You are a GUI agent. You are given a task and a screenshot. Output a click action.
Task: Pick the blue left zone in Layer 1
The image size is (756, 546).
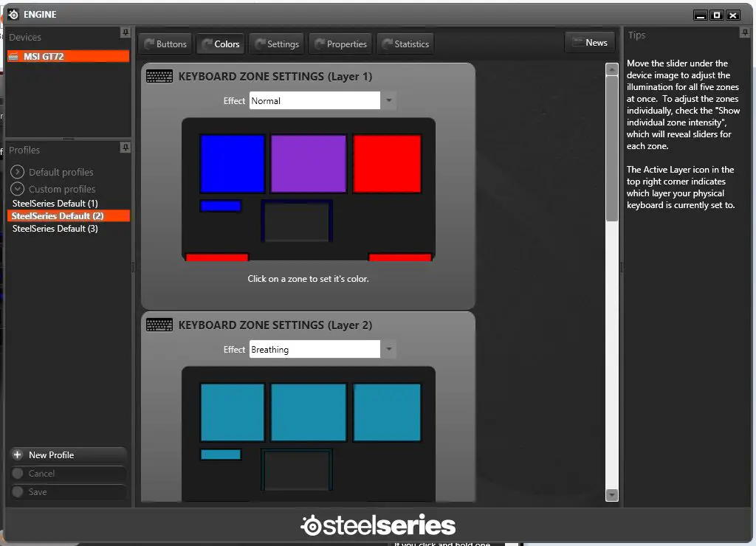(x=233, y=164)
